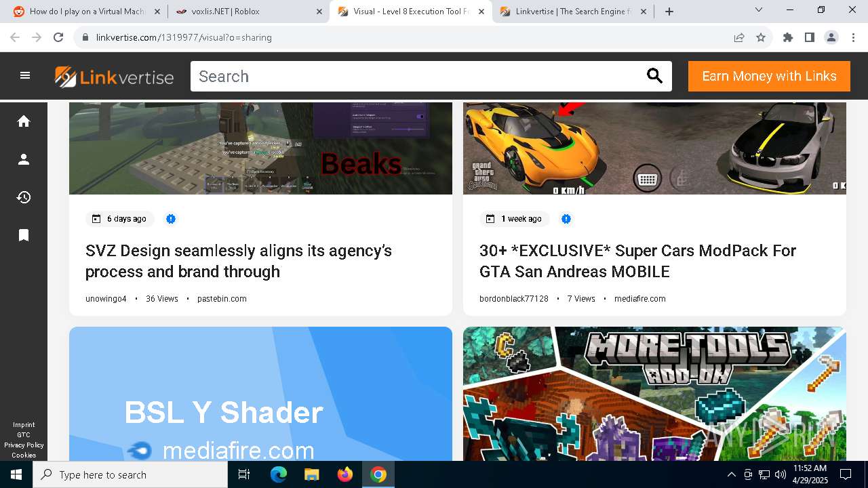Click verified badge beside 1 week ago
Screen dimensions: 868x488
(x=566, y=219)
